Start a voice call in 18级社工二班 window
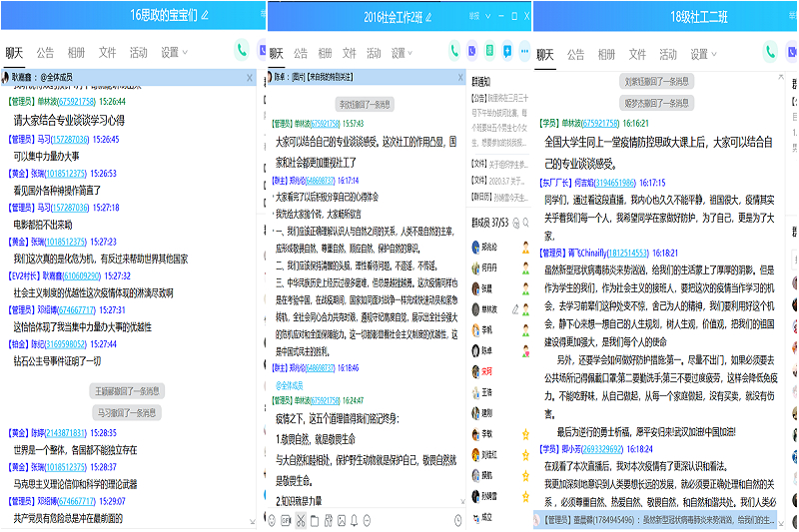This screenshot has height=532, width=799. pos(770,52)
